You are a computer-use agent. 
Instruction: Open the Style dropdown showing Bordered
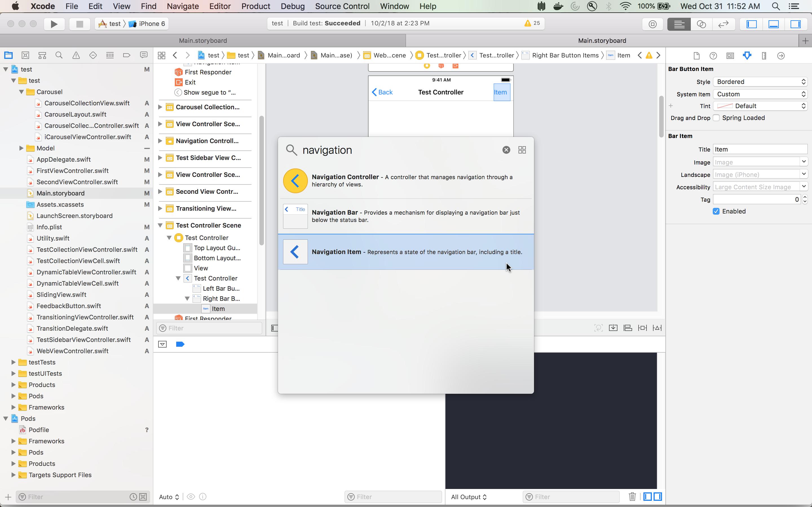tap(760, 82)
